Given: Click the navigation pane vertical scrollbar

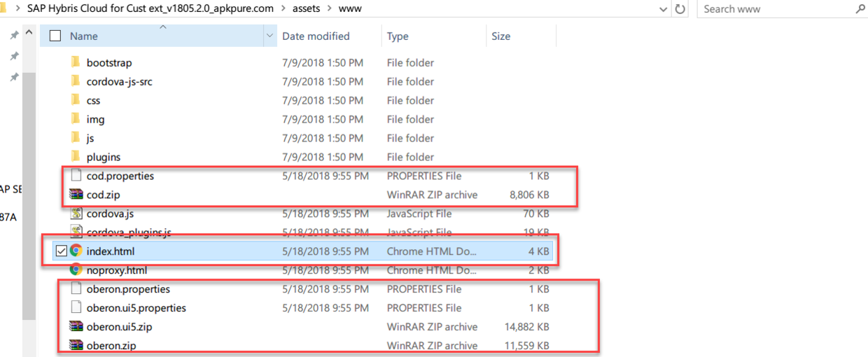Looking at the screenshot, I should pyautogui.click(x=29, y=196).
